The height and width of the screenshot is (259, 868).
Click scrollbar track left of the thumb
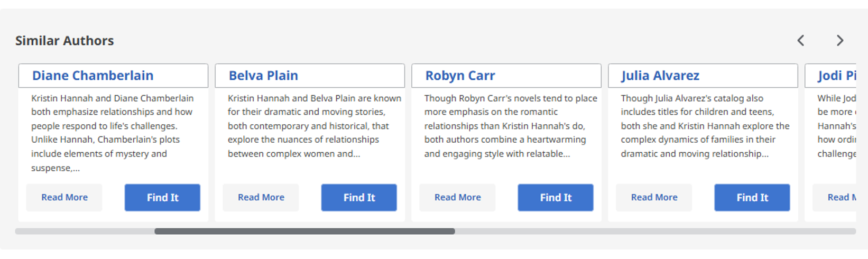click(85, 232)
